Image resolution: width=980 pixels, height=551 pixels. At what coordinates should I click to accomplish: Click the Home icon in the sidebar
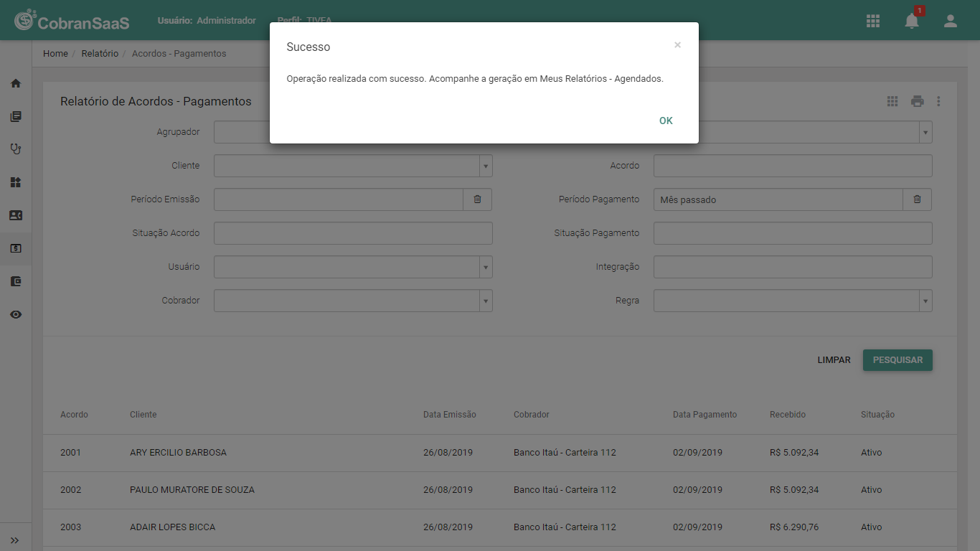16,83
